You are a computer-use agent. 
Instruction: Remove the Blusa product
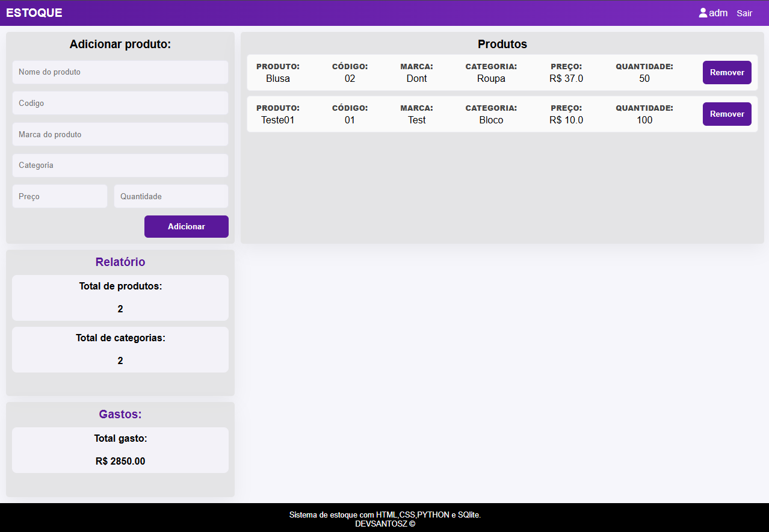(x=727, y=72)
